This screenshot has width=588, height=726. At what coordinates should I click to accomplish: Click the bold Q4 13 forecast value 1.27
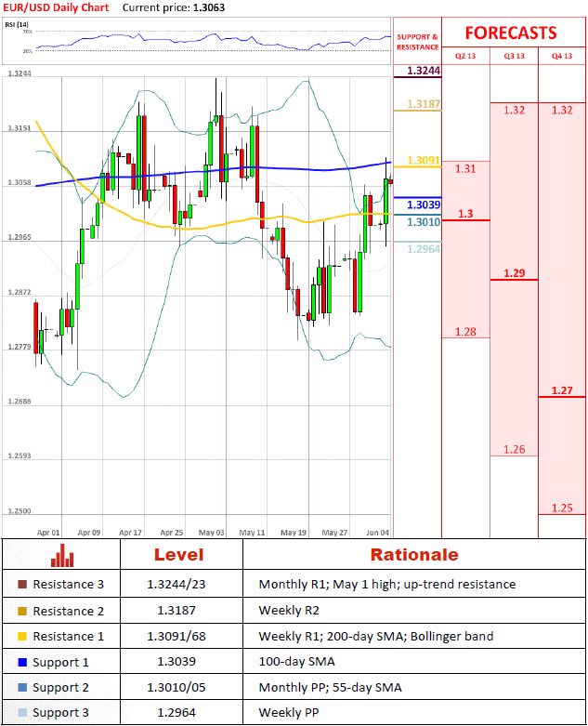tap(562, 390)
